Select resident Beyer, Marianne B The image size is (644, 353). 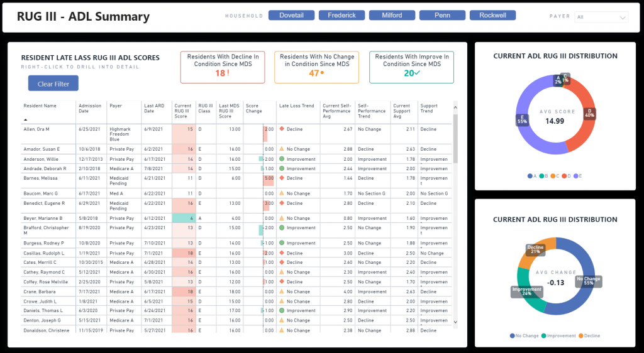(x=43, y=219)
